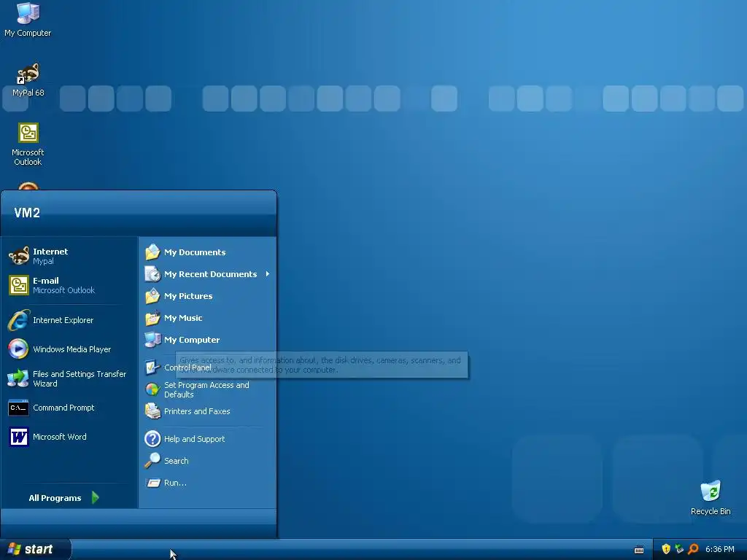Open My Music folder
The height and width of the screenshot is (560, 747).
point(208,318)
